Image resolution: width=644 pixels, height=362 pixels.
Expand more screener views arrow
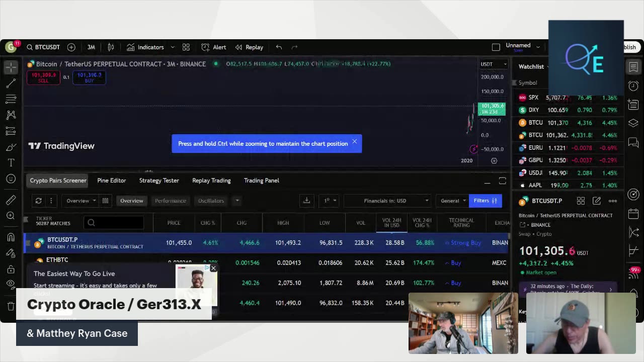[237, 201]
